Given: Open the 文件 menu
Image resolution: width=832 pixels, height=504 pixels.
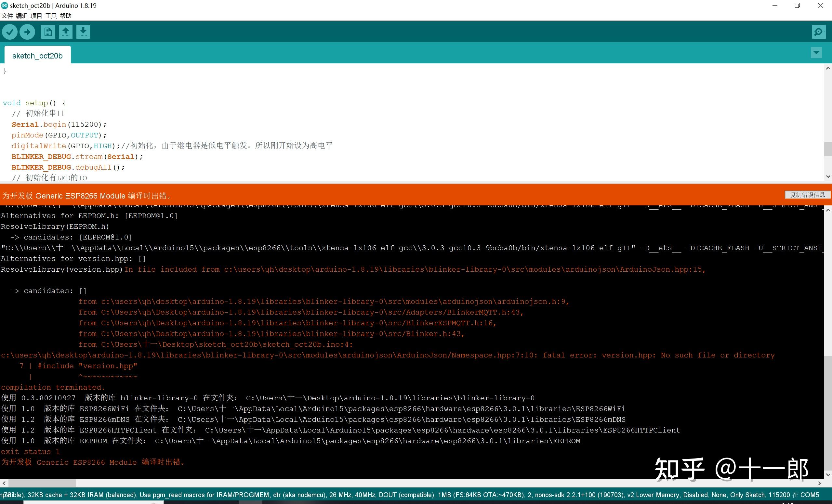Looking at the screenshot, I should 7,16.
